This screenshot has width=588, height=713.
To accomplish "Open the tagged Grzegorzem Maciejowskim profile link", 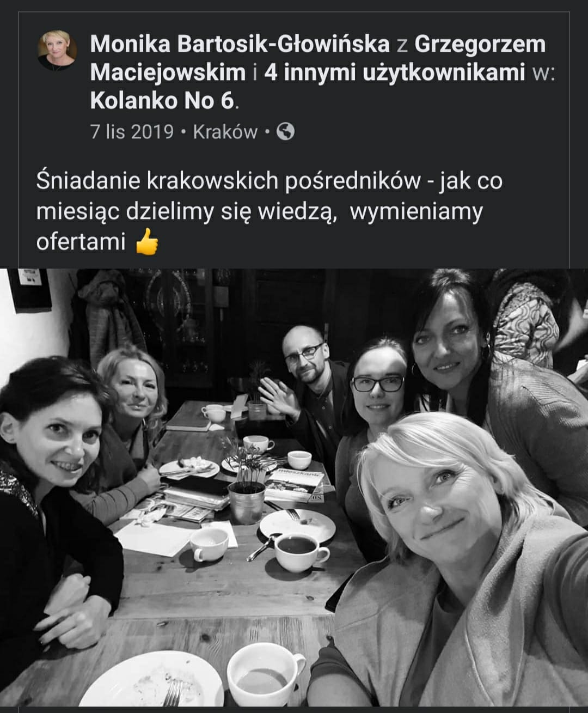I will 318,58.
